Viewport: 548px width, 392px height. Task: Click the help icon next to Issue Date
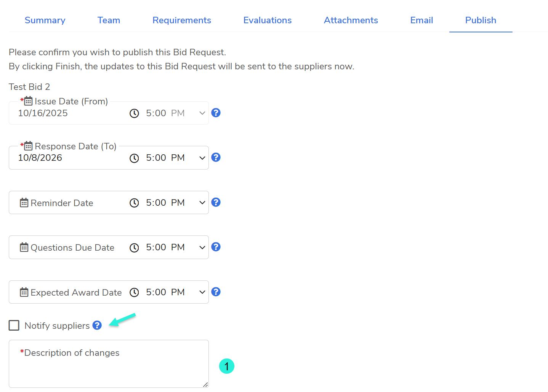tap(216, 113)
